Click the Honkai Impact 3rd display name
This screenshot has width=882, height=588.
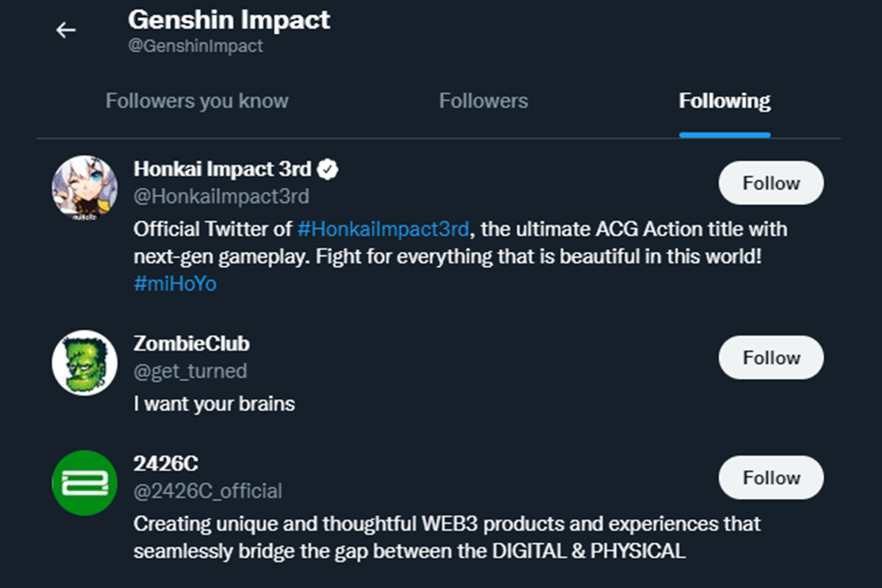tap(223, 169)
